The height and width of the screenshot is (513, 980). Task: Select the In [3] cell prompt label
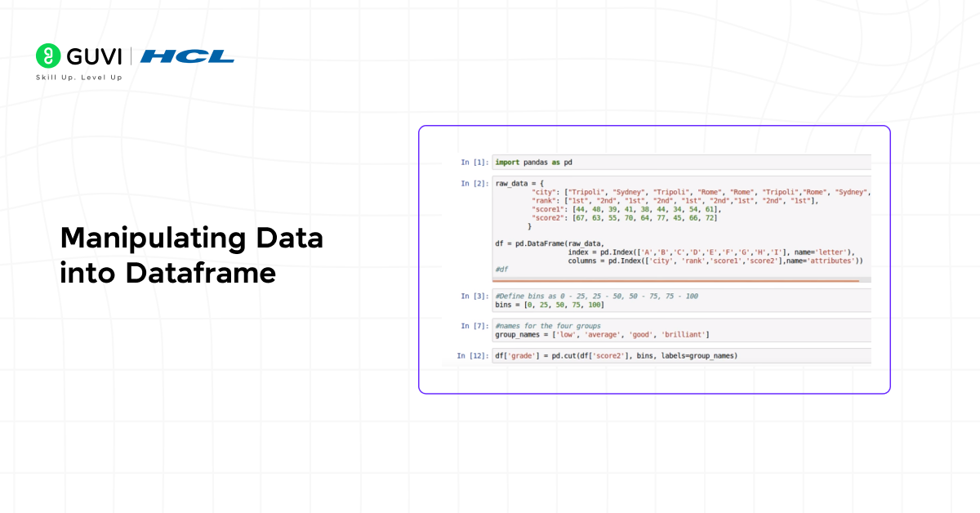[x=474, y=297]
